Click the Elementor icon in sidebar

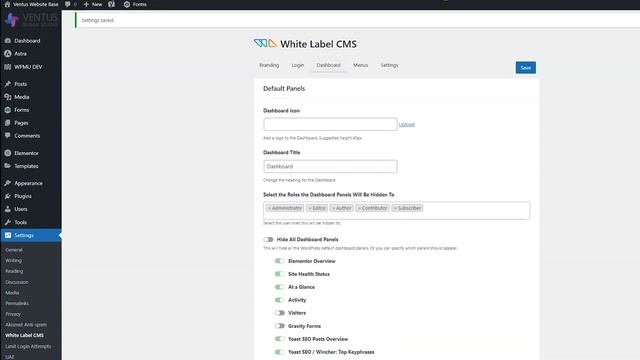8,153
